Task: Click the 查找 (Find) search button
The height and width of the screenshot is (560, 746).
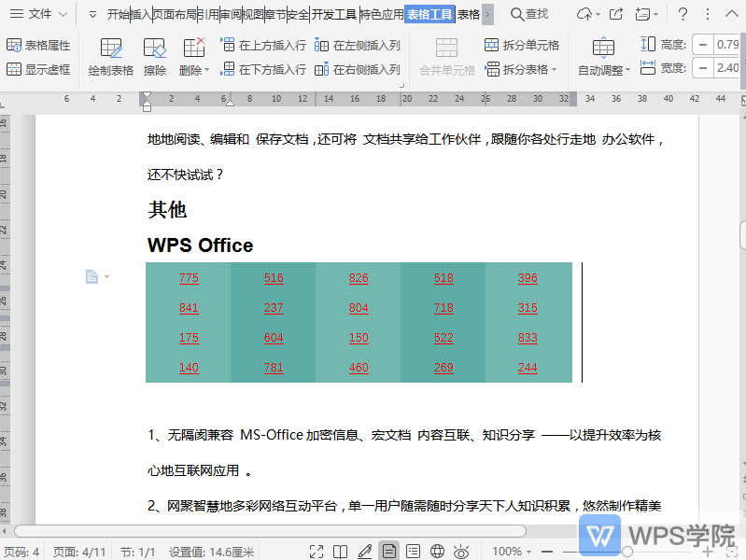Action: 529,14
